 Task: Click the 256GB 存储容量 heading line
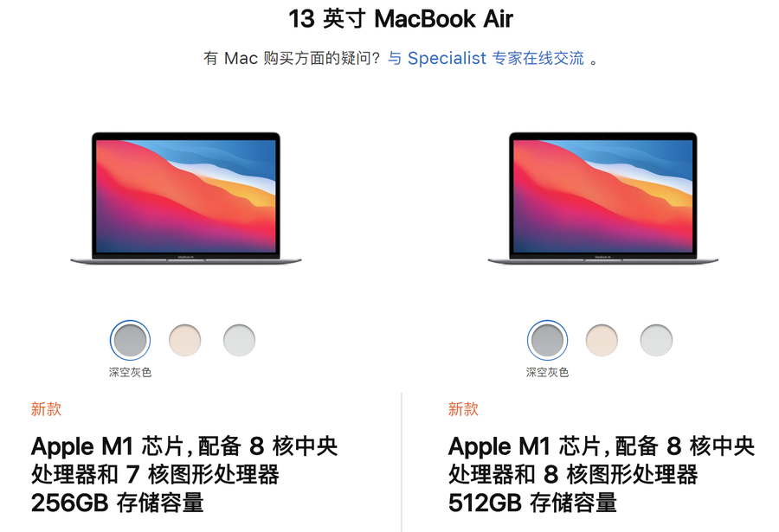[x=117, y=503]
